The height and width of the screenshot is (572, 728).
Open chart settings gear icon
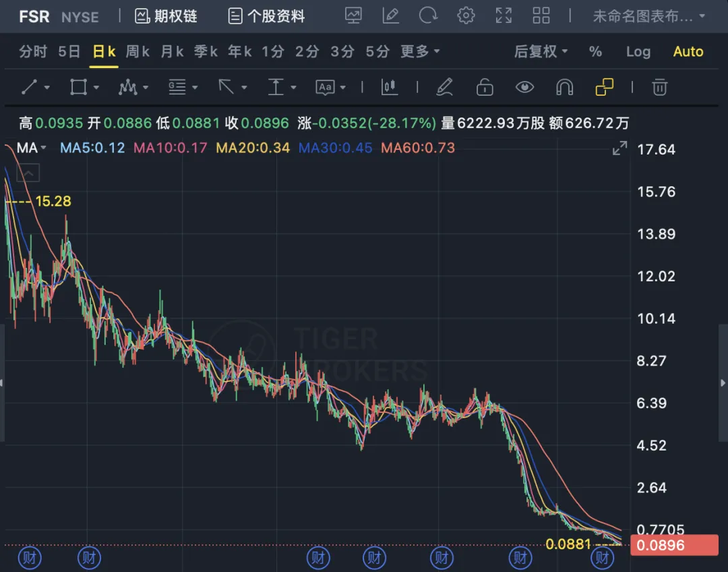466,16
